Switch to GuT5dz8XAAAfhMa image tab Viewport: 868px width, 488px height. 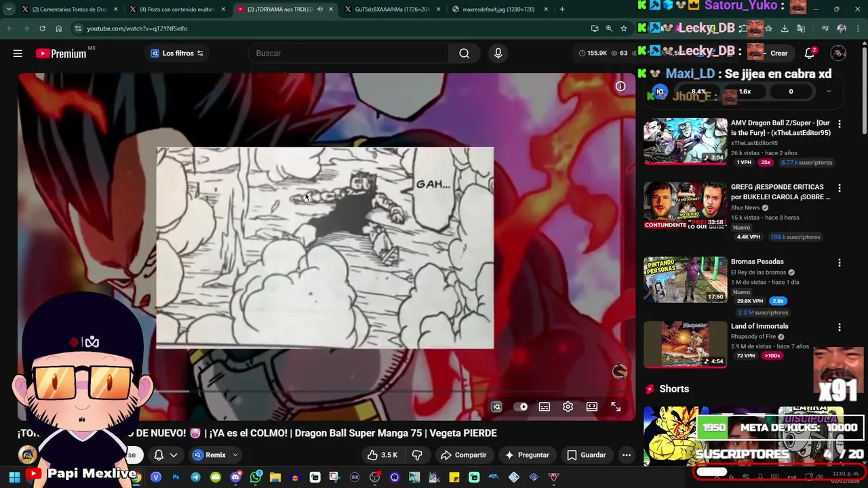tap(392, 9)
